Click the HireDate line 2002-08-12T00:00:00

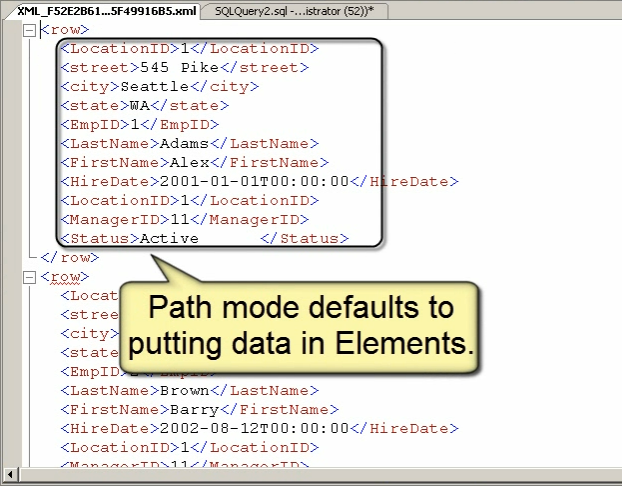tap(259, 429)
